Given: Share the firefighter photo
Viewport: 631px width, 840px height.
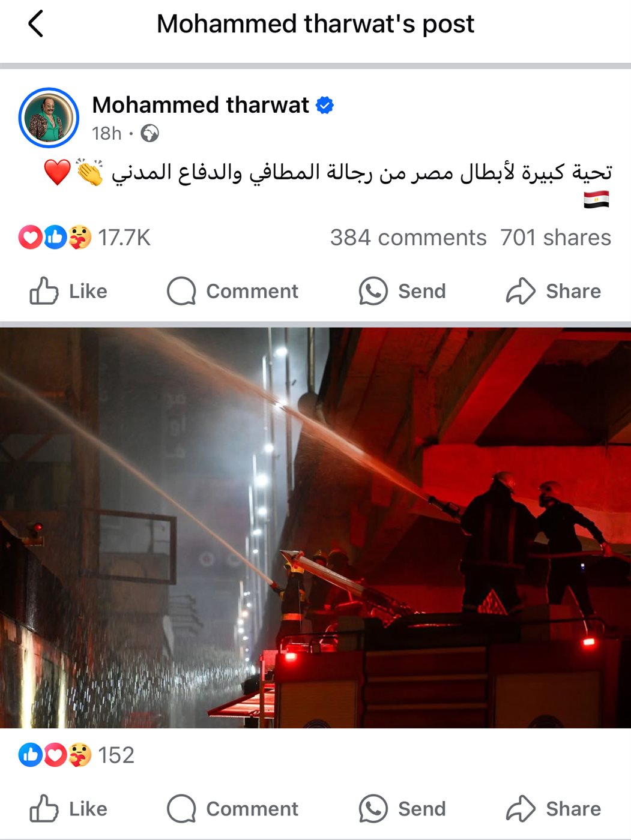Looking at the screenshot, I should point(554,809).
